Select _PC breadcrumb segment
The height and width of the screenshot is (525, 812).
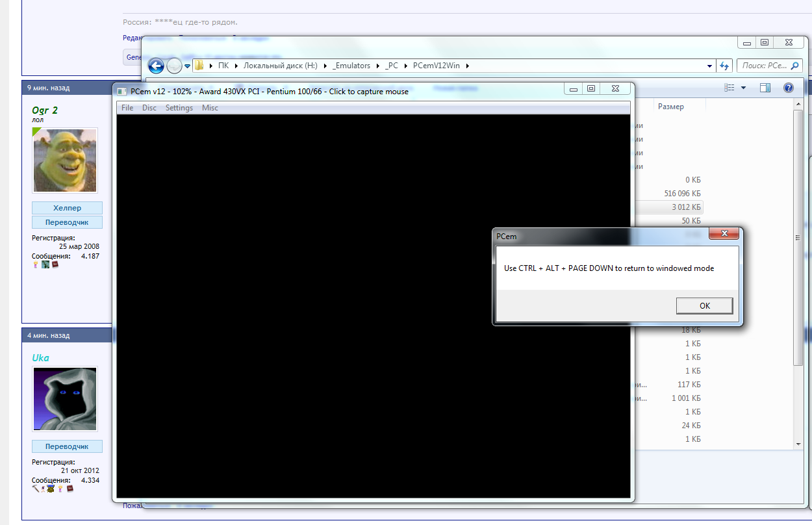(x=392, y=66)
